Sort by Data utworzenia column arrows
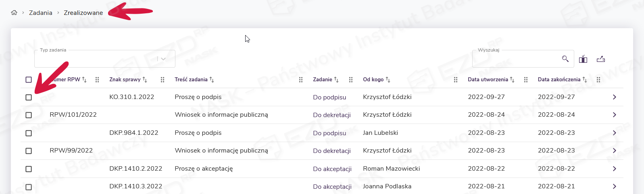Screen dimensions: 644x194 [512, 80]
